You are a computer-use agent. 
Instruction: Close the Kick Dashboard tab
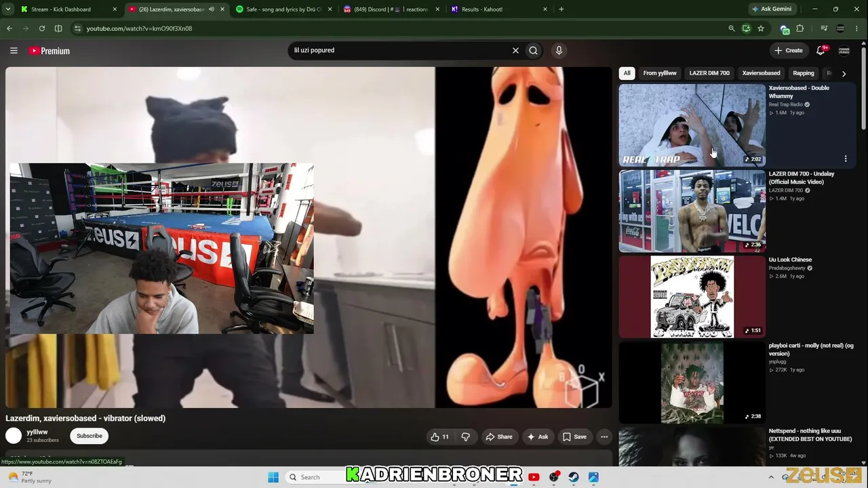coord(115,9)
